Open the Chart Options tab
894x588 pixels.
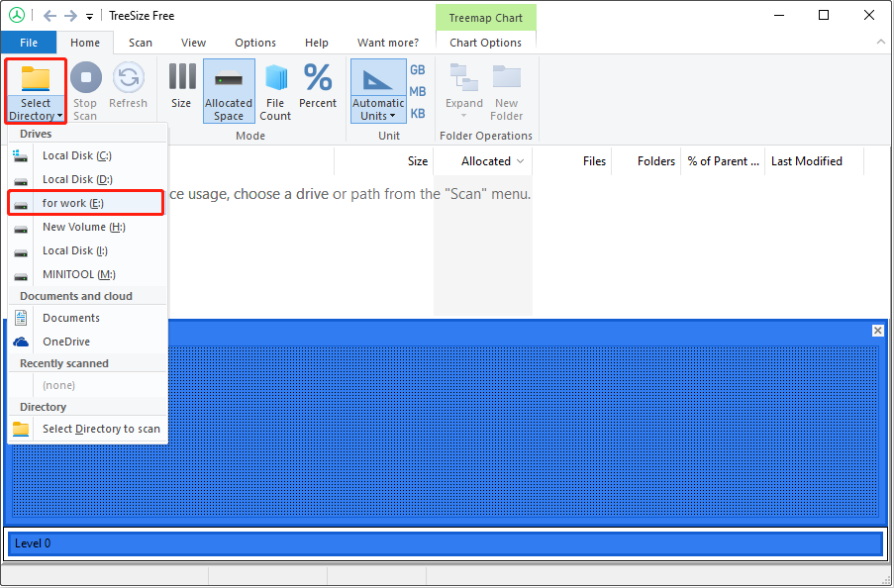485,43
